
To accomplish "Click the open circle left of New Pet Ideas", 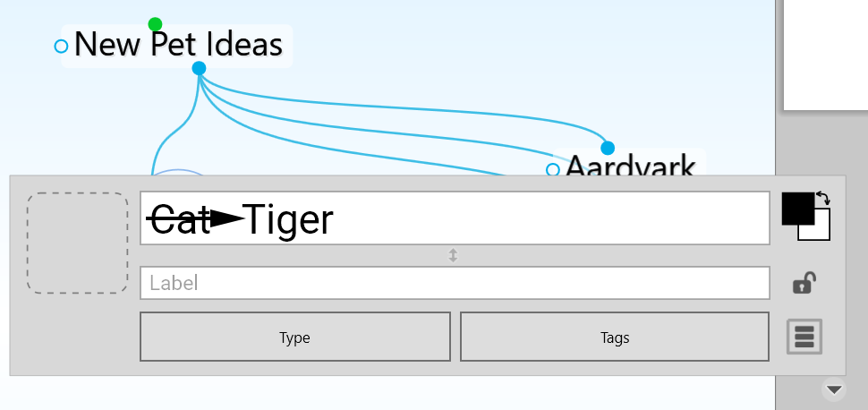I will pos(61,46).
